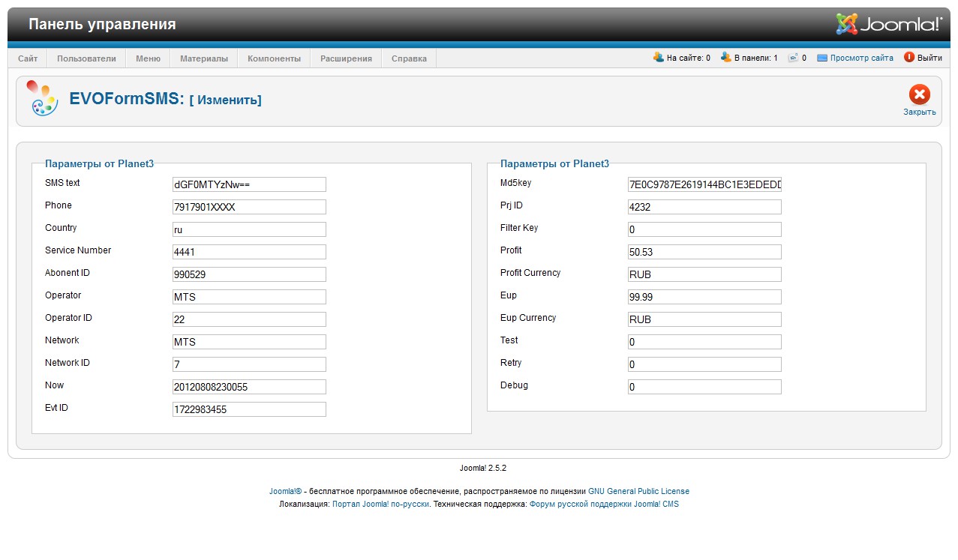Click the Operator field containing MTS
The height and width of the screenshot is (560, 958).
tap(249, 297)
